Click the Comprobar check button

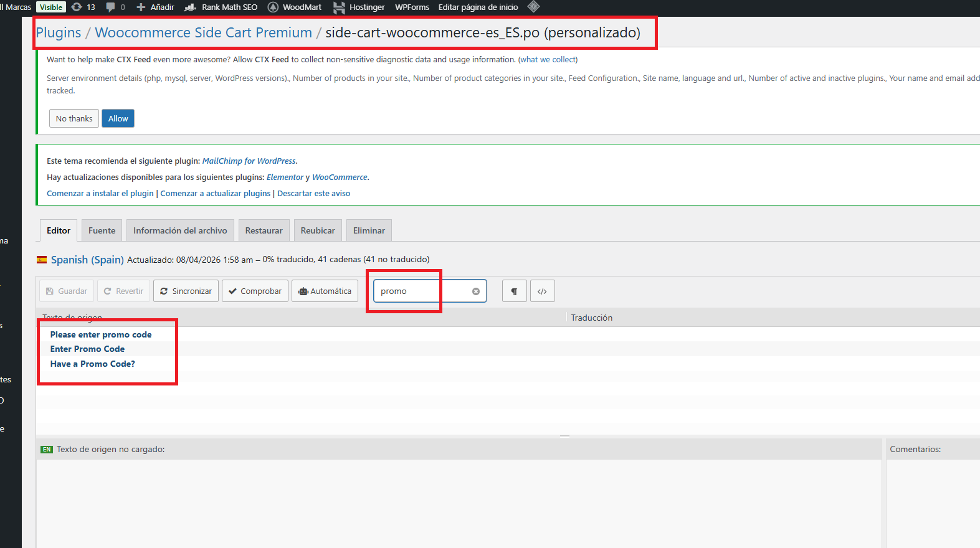[x=255, y=291]
